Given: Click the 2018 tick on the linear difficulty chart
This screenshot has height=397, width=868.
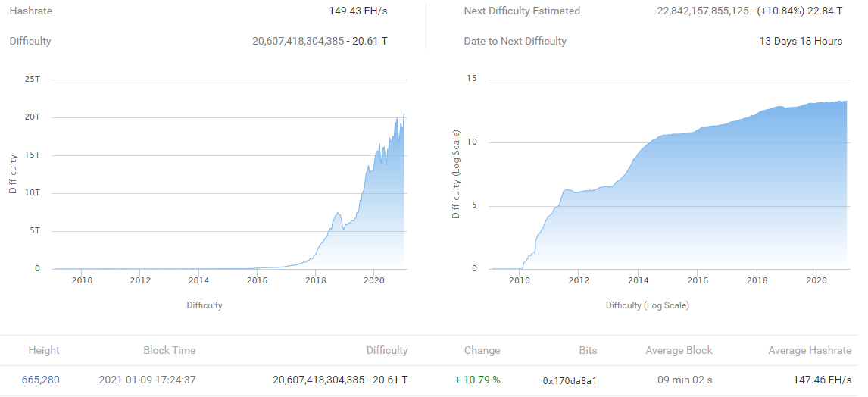Looking at the screenshot, I should (316, 280).
